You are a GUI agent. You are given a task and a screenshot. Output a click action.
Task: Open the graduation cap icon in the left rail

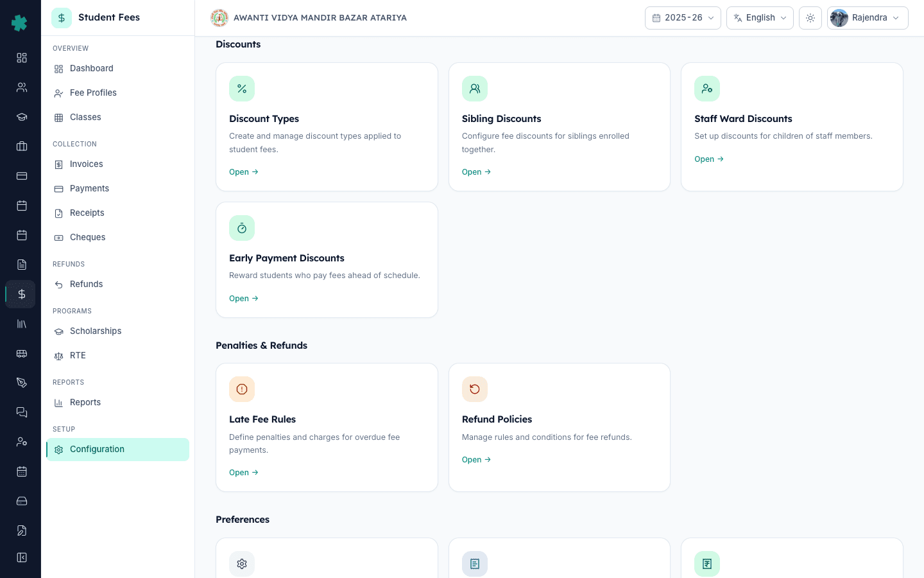click(x=22, y=117)
